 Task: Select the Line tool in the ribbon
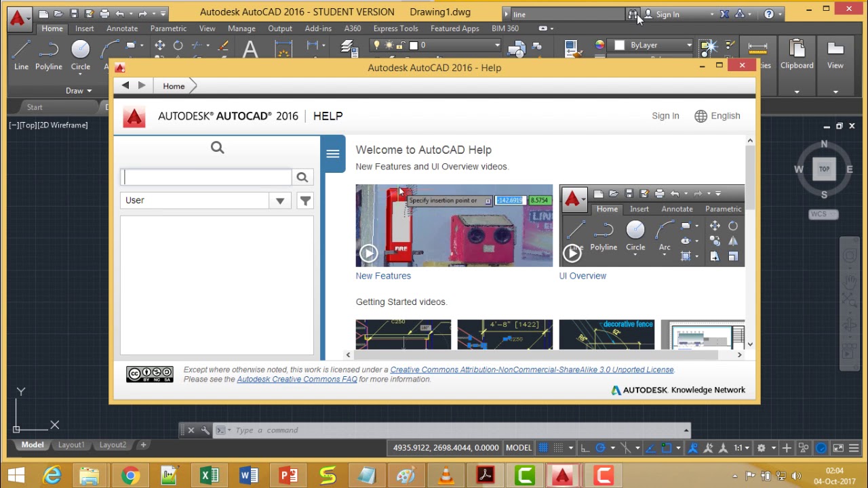point(21,54)
